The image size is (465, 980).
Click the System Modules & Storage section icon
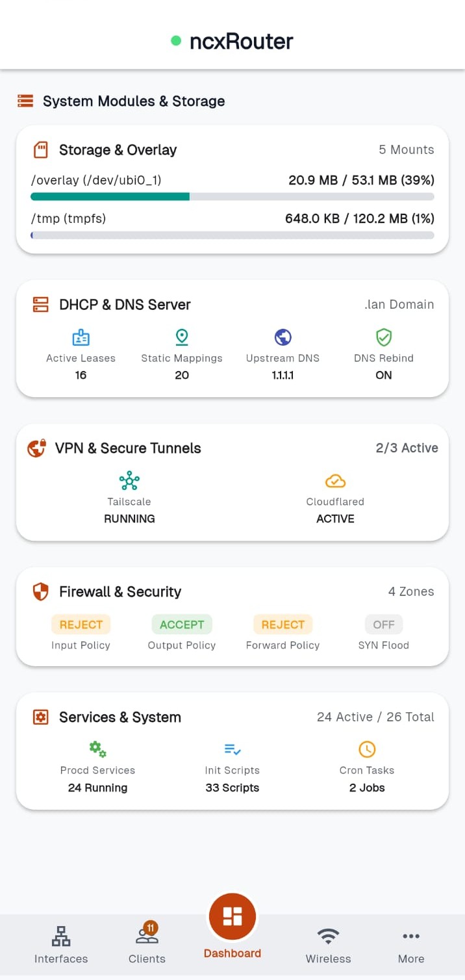coord(25,101)
